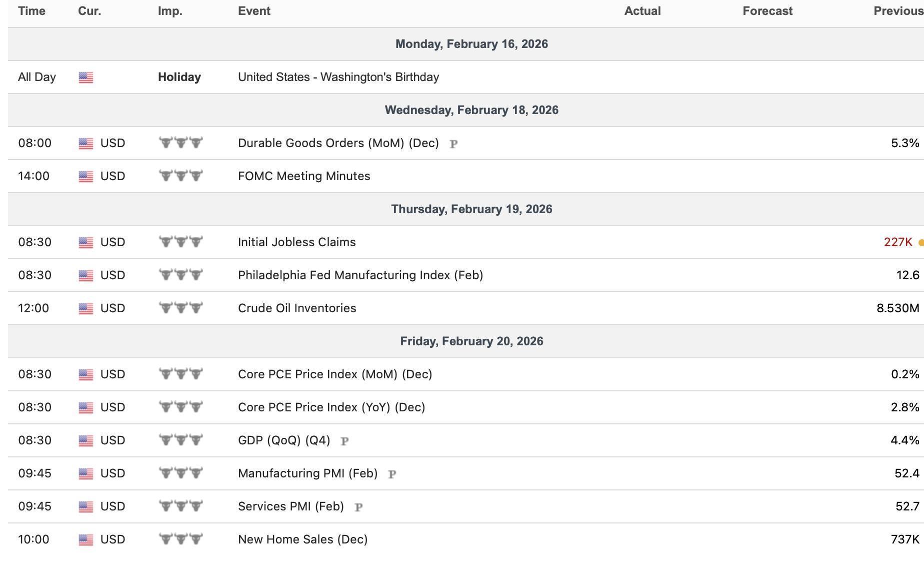Open the Durable Goods Orders (MoM) event
The image size is (924, 574).
coord(338,143)
